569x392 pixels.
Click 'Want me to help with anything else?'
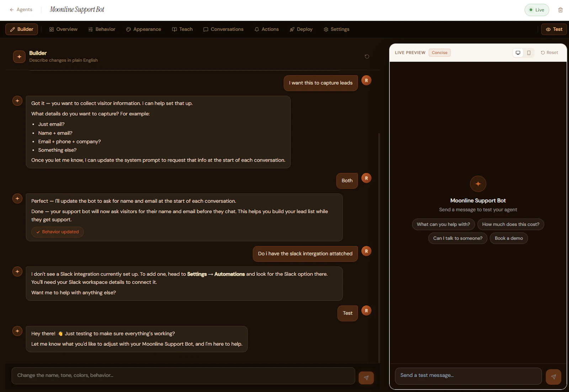coord(74,292)
